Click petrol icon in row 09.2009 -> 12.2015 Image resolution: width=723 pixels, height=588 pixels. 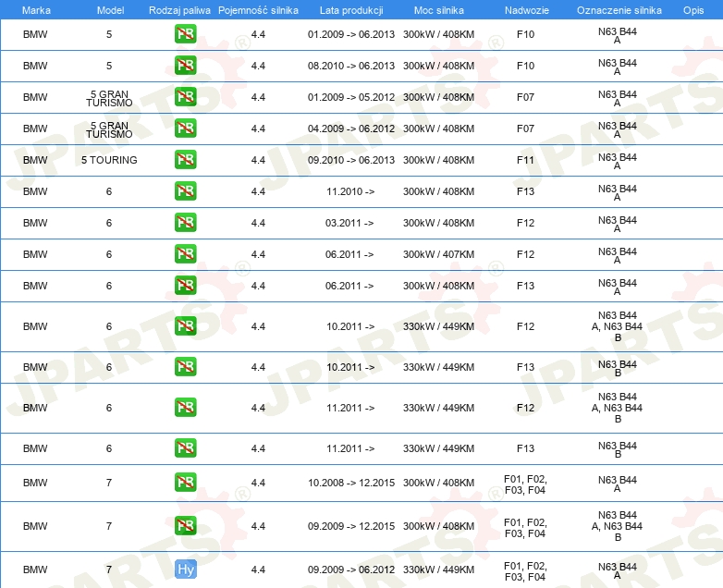point(185,525)
